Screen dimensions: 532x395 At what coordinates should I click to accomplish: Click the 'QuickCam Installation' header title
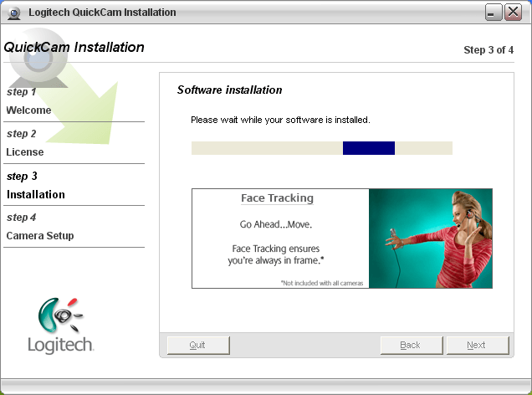tap(74, 47)
